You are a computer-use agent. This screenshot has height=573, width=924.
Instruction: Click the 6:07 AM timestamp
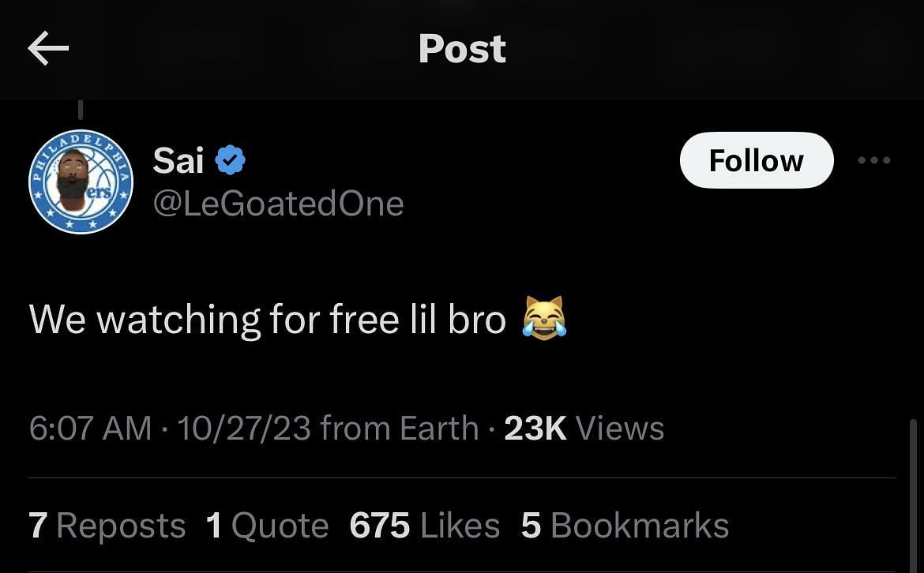[90, 429]
